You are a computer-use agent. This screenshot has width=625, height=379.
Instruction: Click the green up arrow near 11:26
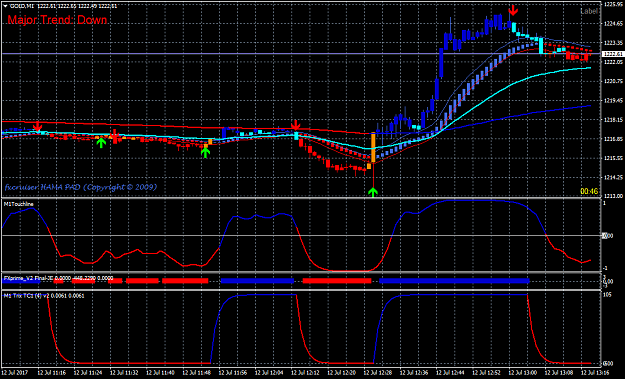tap(101, 143)
